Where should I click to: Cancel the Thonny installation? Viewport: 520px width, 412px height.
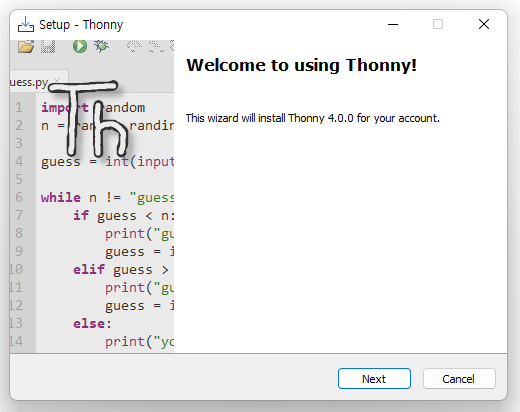459,379
